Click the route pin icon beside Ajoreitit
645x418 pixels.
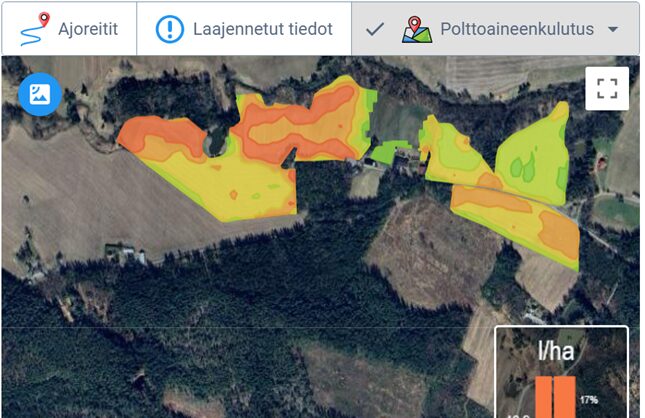(35, 29)
